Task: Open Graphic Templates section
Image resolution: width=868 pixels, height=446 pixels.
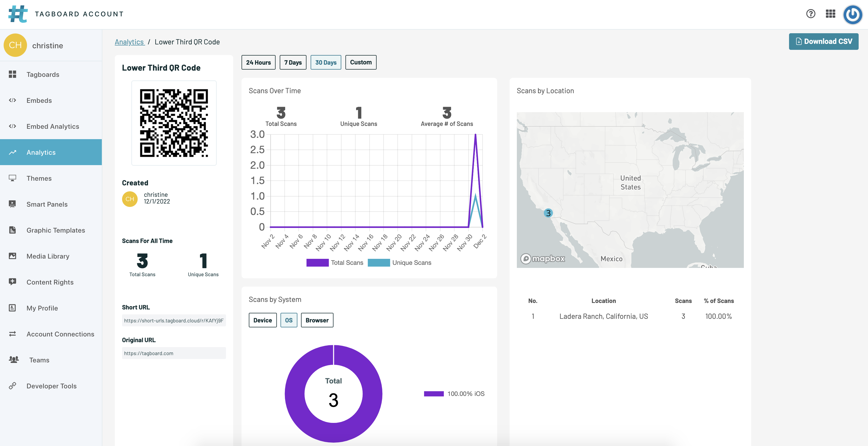Action: (x=51, y=230)
